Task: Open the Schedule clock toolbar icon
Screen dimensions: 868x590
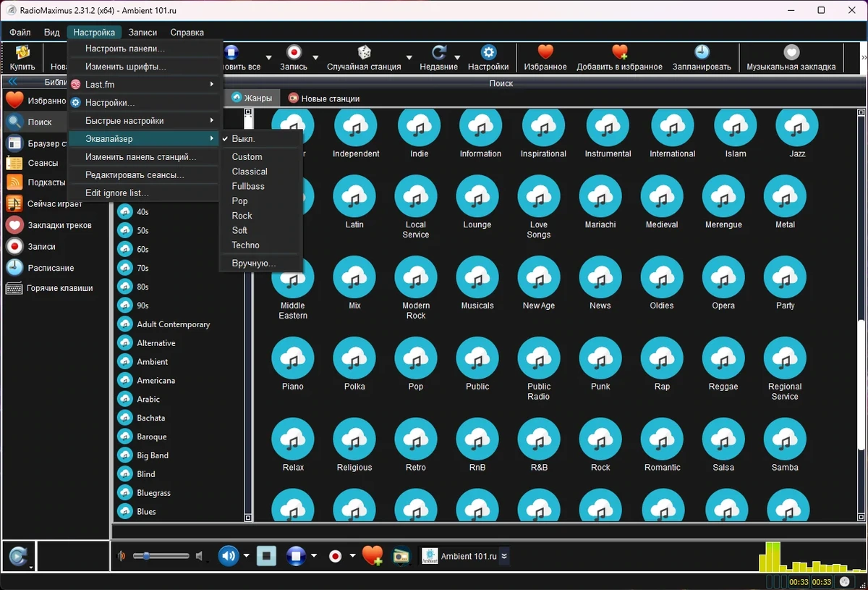Action: [702, 52]
